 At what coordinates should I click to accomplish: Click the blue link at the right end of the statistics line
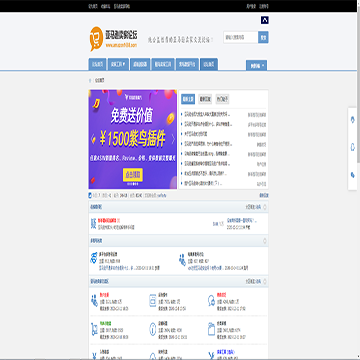click(x=264, y=195)
